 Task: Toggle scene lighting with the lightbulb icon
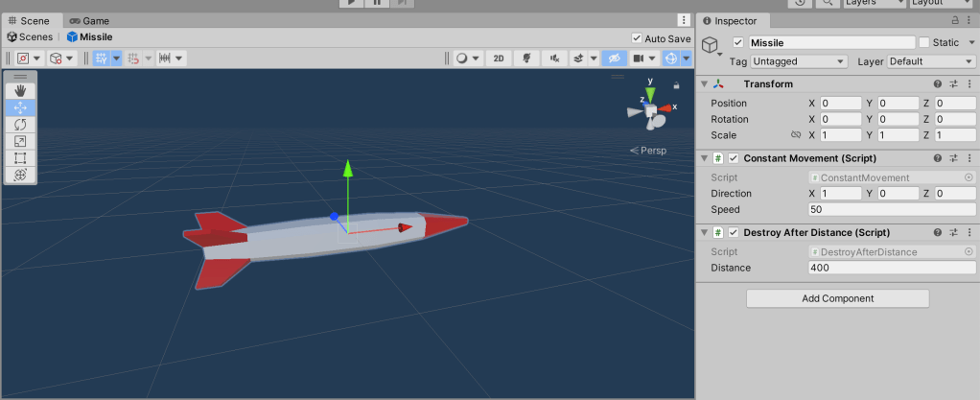pyautogui.click(x=526, y=59)
